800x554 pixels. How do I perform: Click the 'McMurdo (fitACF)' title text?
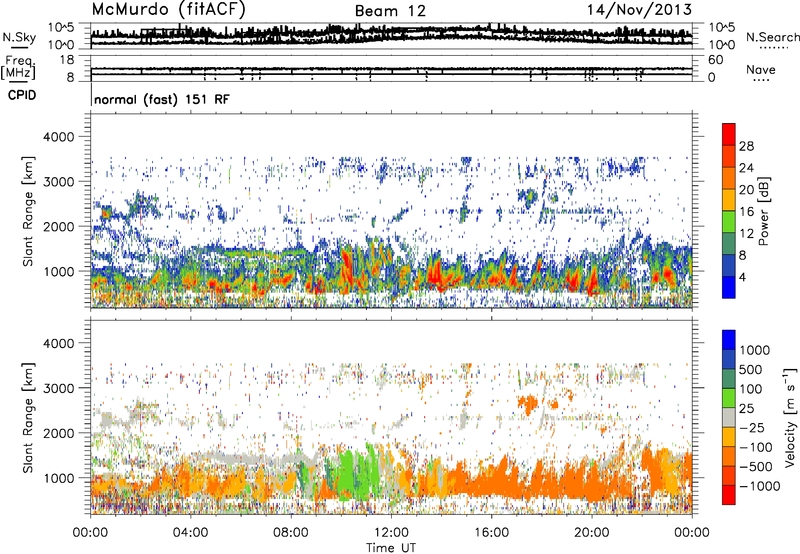click(x=168, y=10)
